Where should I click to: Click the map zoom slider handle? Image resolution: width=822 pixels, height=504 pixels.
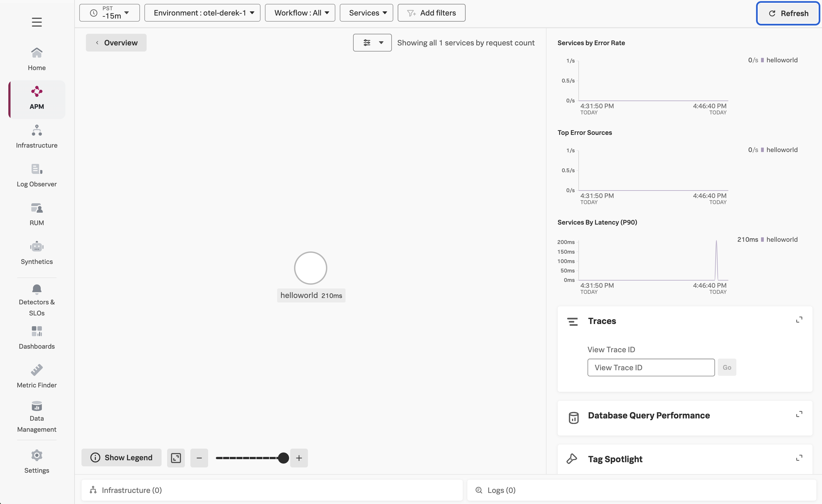click(283, 458)
